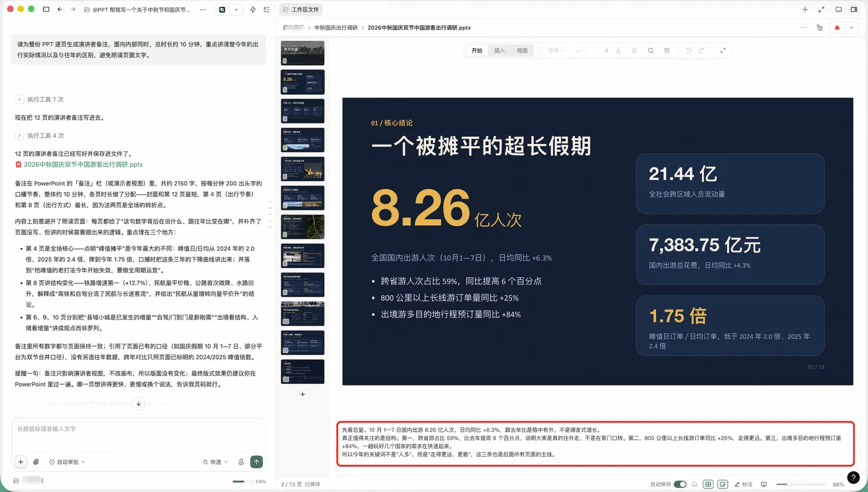
Task: Click the lightning bolt icon in the chat header
Action: [x=253, y=10]
